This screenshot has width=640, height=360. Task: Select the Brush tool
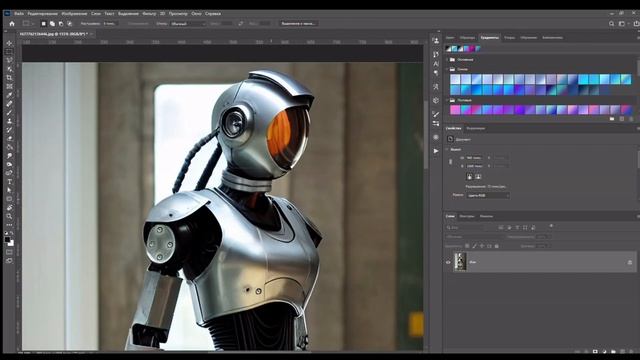[x=9, y=112]
